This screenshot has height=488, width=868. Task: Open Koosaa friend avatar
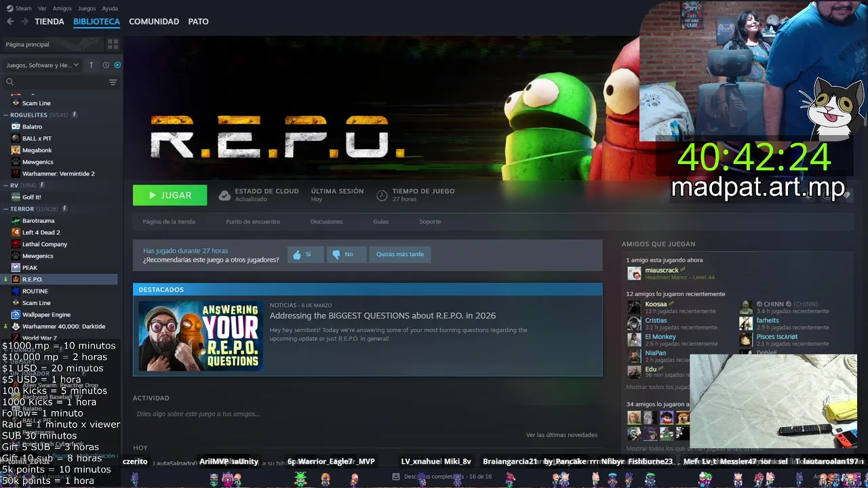point(634,307)
